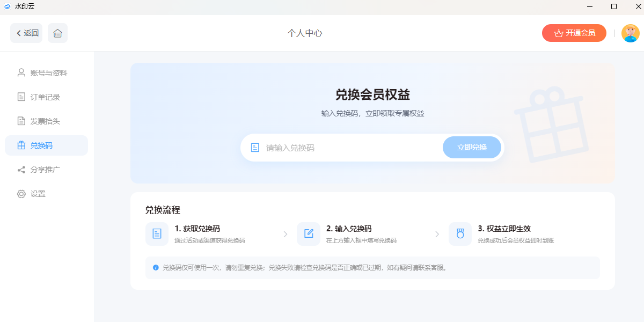Screen dimensions: 644x322
Task: Click the info icon beside 兑换码仅可使用一次
Action: pos(156,268)
